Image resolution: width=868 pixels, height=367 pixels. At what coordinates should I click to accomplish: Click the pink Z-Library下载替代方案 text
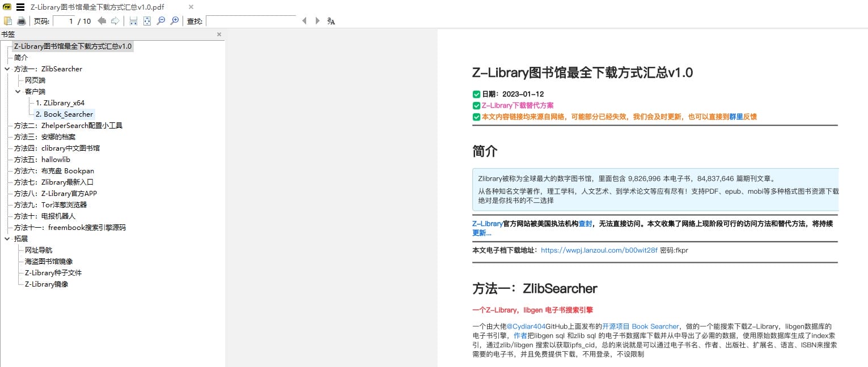point(518,105)
